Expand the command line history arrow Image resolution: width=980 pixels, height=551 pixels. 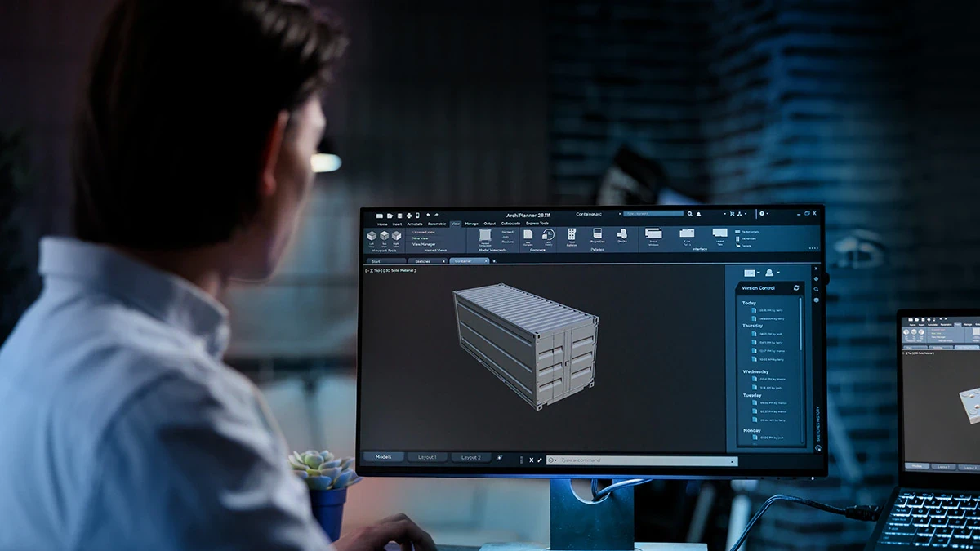click(733, 461)
